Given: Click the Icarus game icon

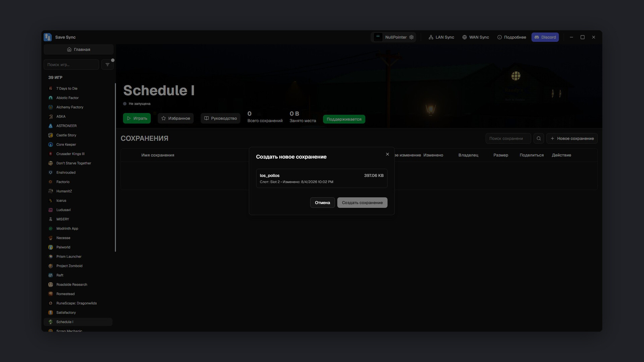Looking at the screenshot, I should (51, 200).
